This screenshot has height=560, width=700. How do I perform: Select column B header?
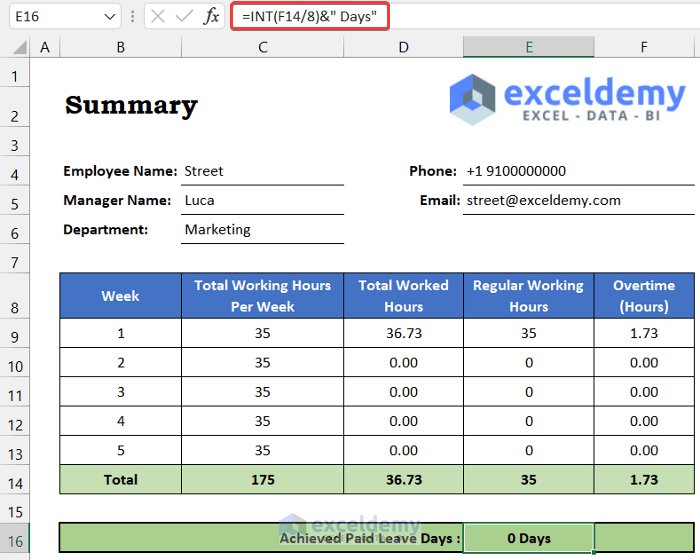tap(121, 47)
